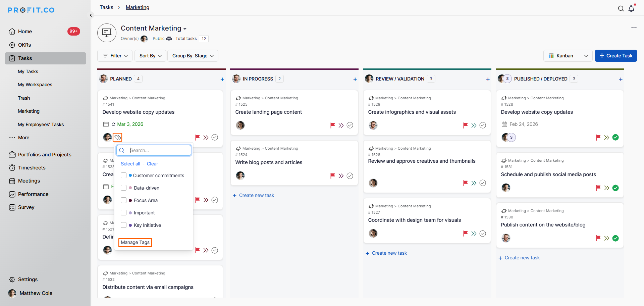Click priority flag on 'Write blog posts and articles'
644x306 pixels.
pyautogui.click(x=332, y=175)
